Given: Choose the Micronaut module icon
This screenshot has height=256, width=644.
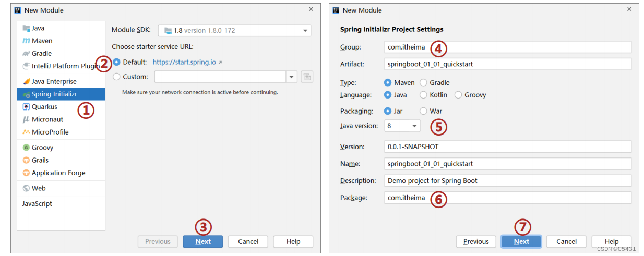Looking at the screenshot, I should [x=26, y=119].
